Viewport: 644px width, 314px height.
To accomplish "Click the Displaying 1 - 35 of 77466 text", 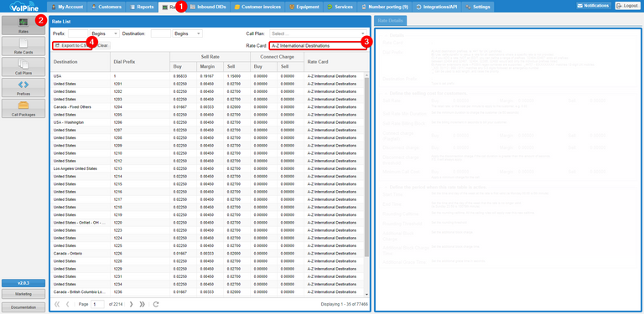I will (344, 304).
